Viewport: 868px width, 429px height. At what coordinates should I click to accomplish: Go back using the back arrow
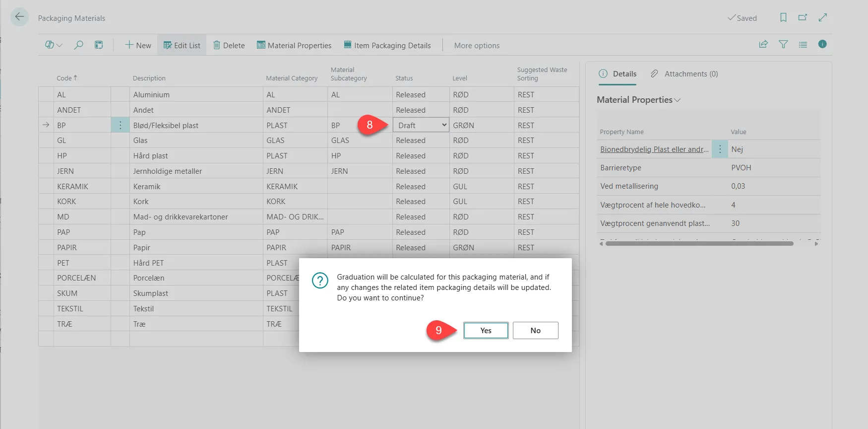click(x=19, y=17)
